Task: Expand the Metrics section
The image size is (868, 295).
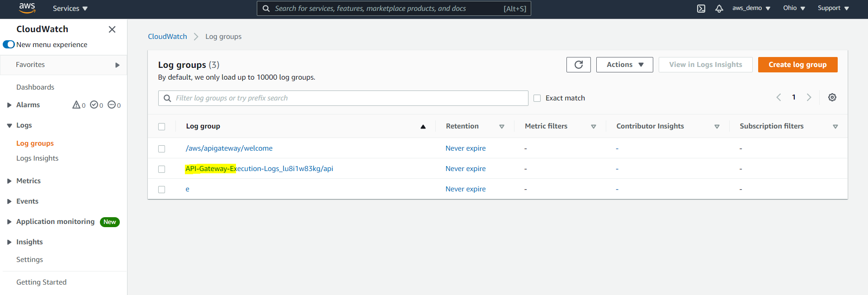Action: (9, 181)
